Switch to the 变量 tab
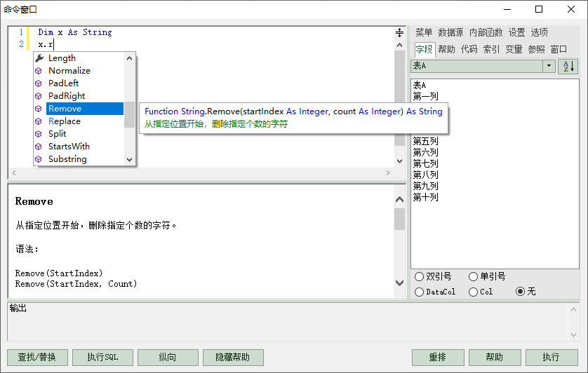588x373 pixels. coord(514,50)
